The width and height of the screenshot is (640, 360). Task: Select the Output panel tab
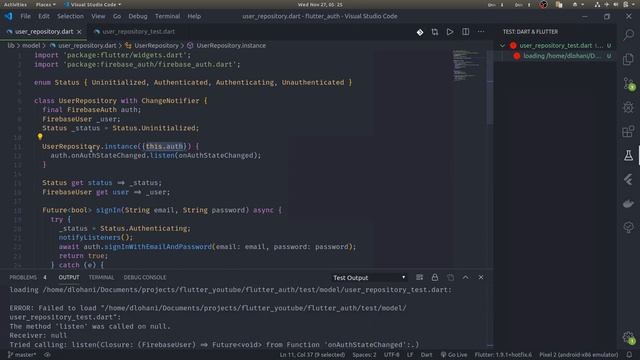(x=69, y=278)
